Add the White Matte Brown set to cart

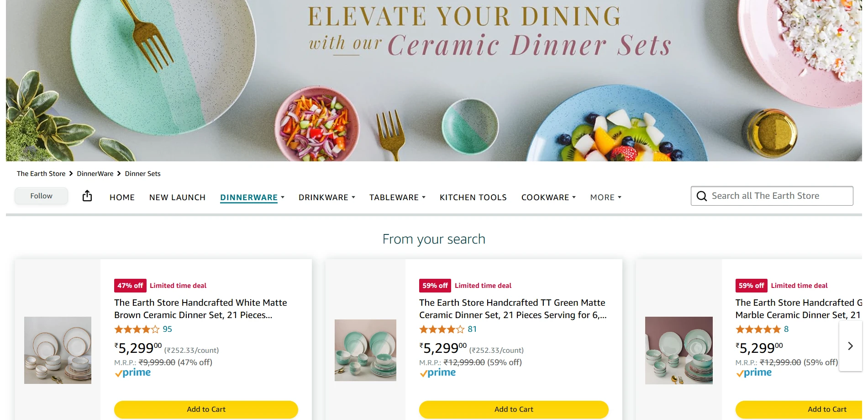(205, 409)
